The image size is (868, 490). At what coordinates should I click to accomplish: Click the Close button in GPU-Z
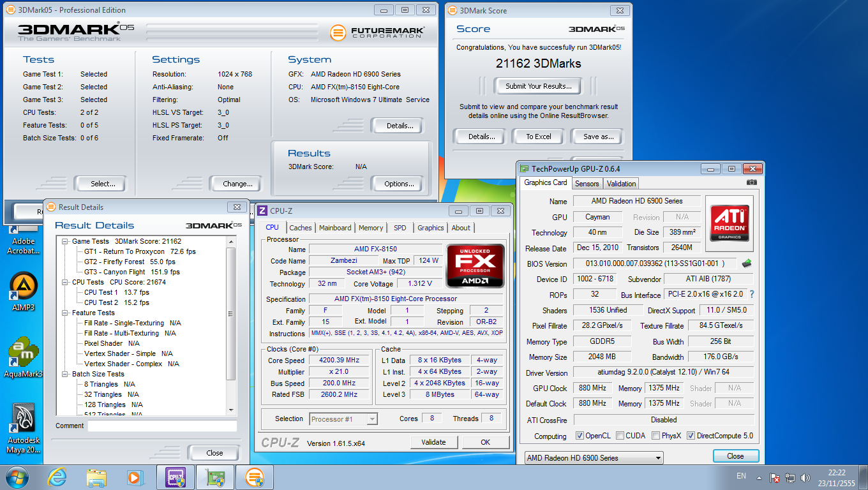click(736, 456)
